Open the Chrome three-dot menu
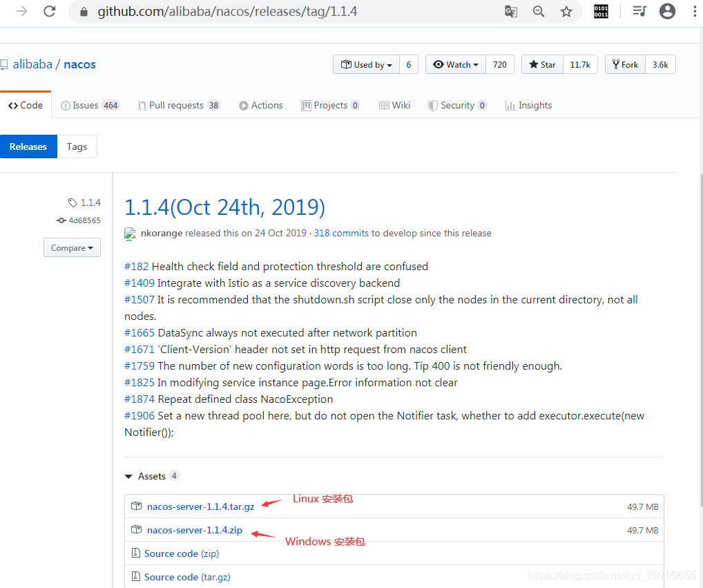The width and height of the screenshot is (703, 588). (x=695, y=11)
